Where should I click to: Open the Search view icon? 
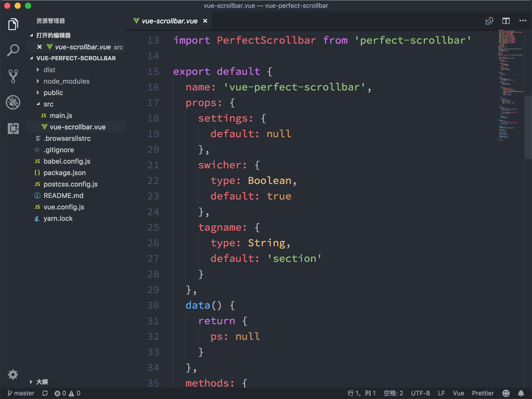click(13, 50)
